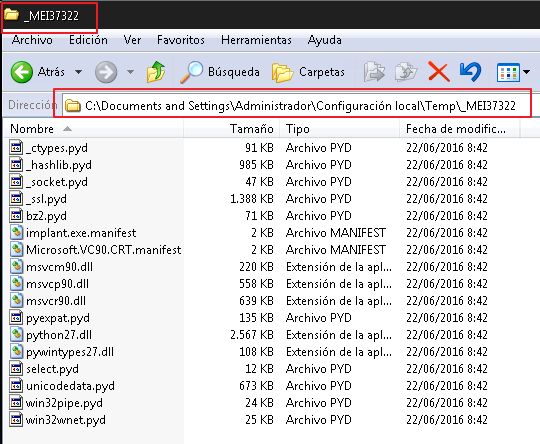Open the Favoritos menu
This screenshot has width=540, height=444.
tap(181, 40)
